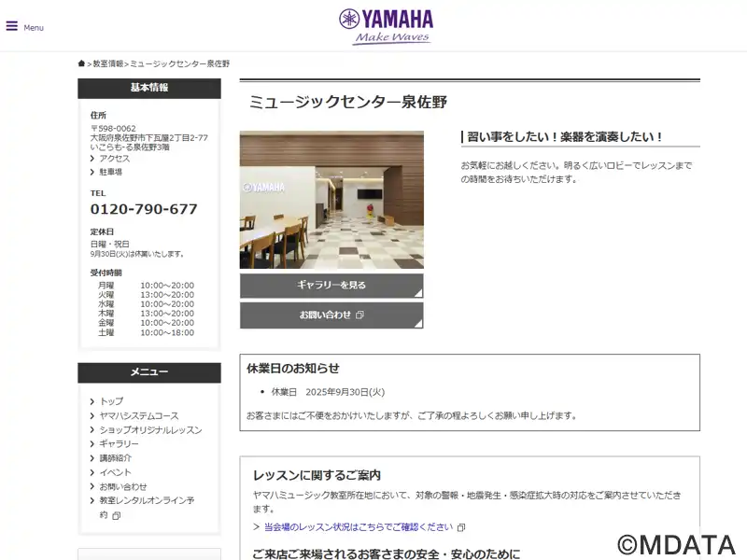The height and width of the screenshot is (560, 747).
Task: Select 講師紹介 in sidebar menu
Action: point(115,458)
